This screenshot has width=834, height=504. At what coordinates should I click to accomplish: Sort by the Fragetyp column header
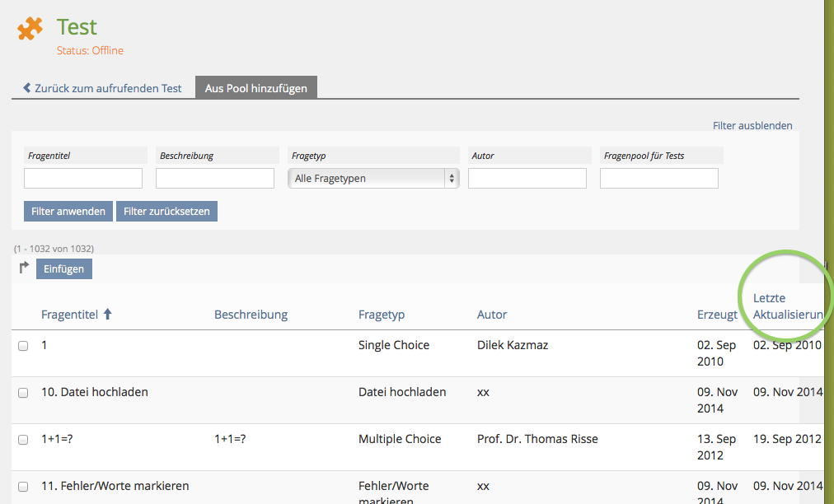(x=382, y=315)
